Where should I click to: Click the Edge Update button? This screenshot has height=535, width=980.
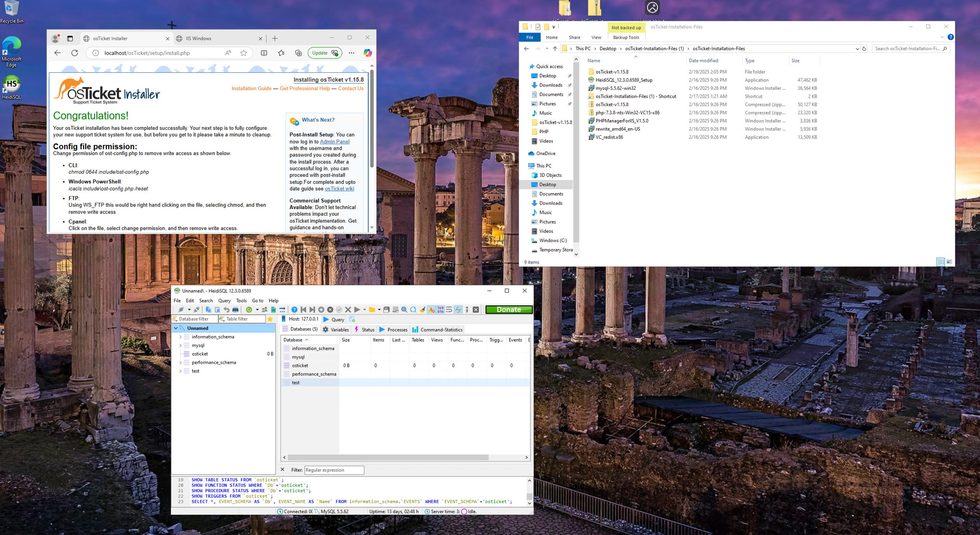pyautogui.click(x=325, y=53)
